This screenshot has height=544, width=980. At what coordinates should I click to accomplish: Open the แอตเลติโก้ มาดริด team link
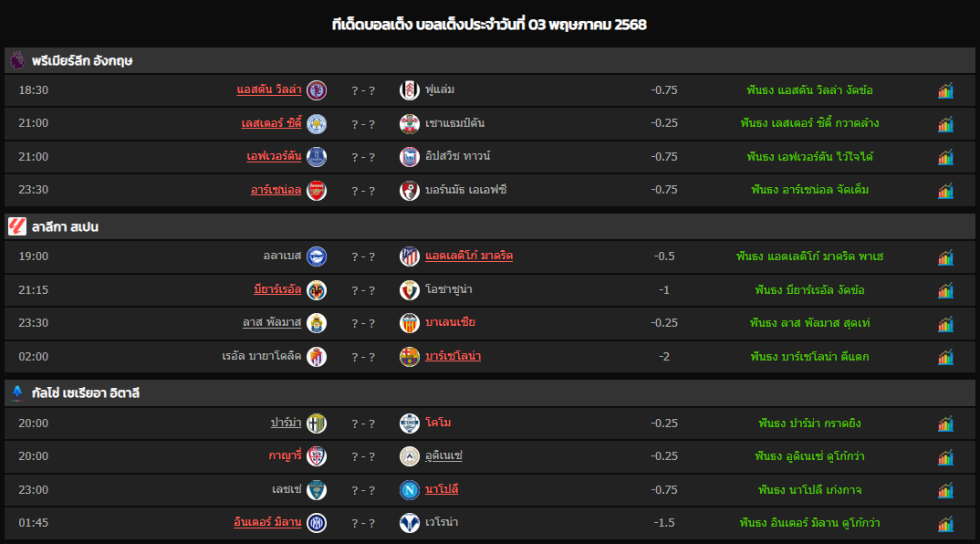(469, 256)
